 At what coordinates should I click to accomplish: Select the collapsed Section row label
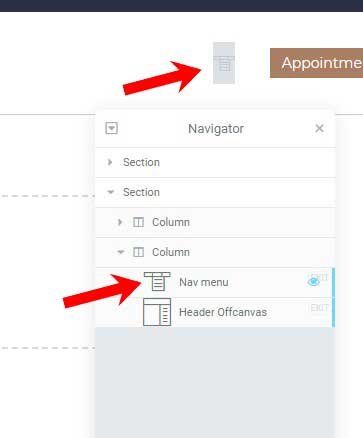[x=141, y=162]
